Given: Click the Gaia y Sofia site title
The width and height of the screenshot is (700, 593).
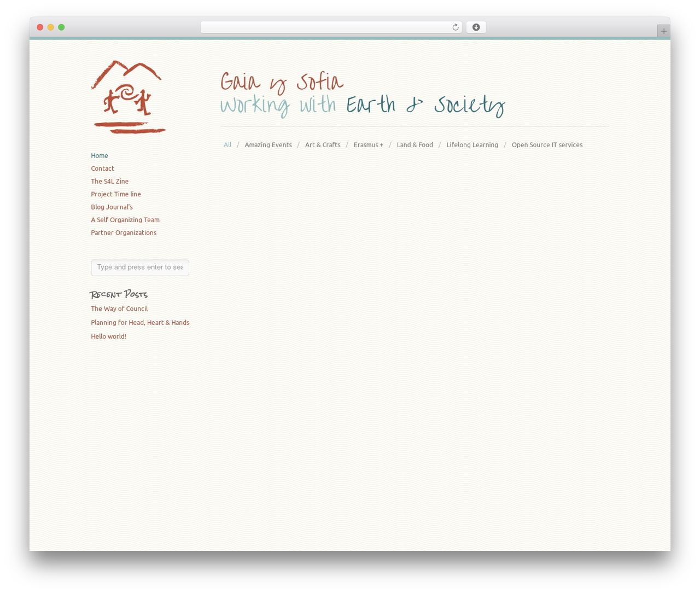Looking at the screenshot, I should 282,82.
